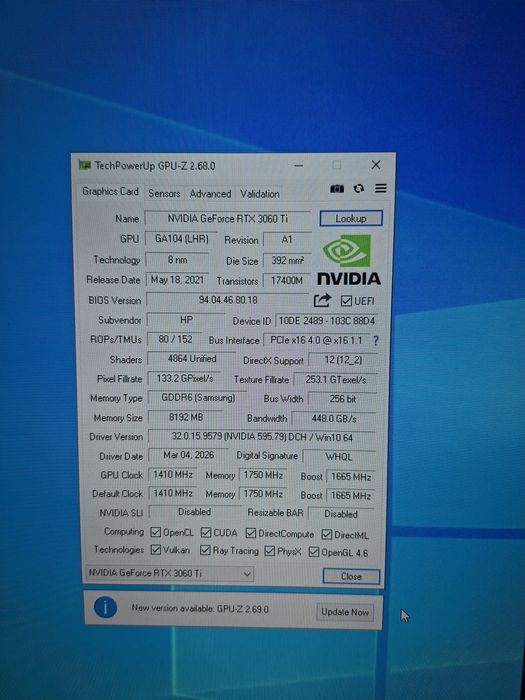Switch to the Graphics Card tab
The image size is (525, 700).
[110, 192]
